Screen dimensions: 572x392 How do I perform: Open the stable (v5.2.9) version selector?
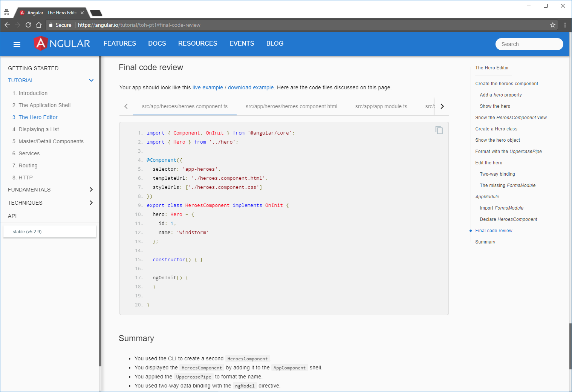49,231
